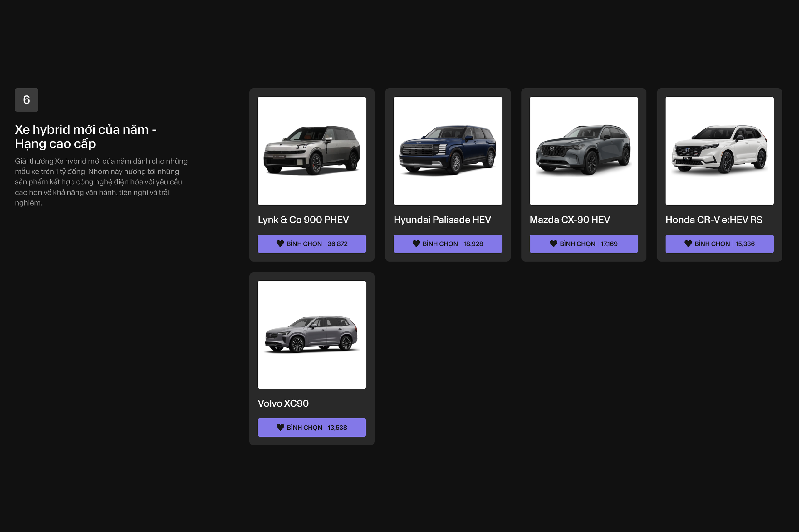The width and height of the screenshot is (799, 532).
Task: Click heart icon on Honda CR-V e:HEV RS
Action: (688, 244)
